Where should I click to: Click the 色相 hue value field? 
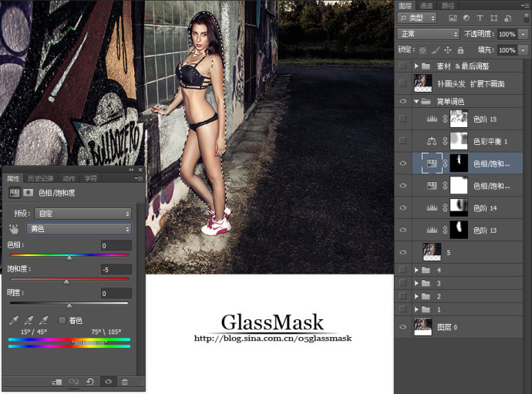116,245
